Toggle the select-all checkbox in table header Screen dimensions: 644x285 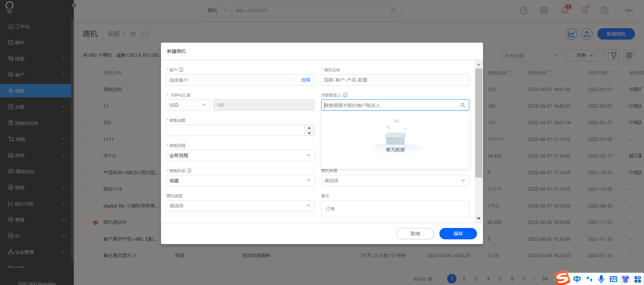(84, 73)
